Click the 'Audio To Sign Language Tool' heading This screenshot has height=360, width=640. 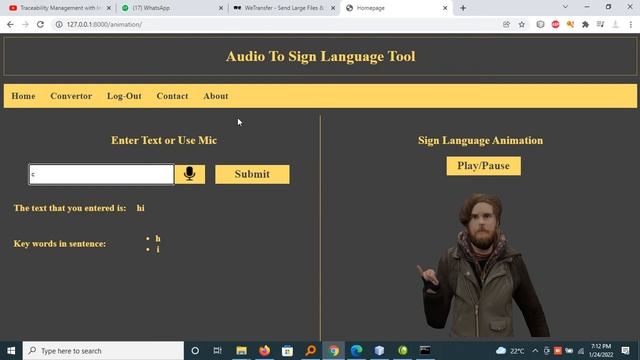point(321,56)
